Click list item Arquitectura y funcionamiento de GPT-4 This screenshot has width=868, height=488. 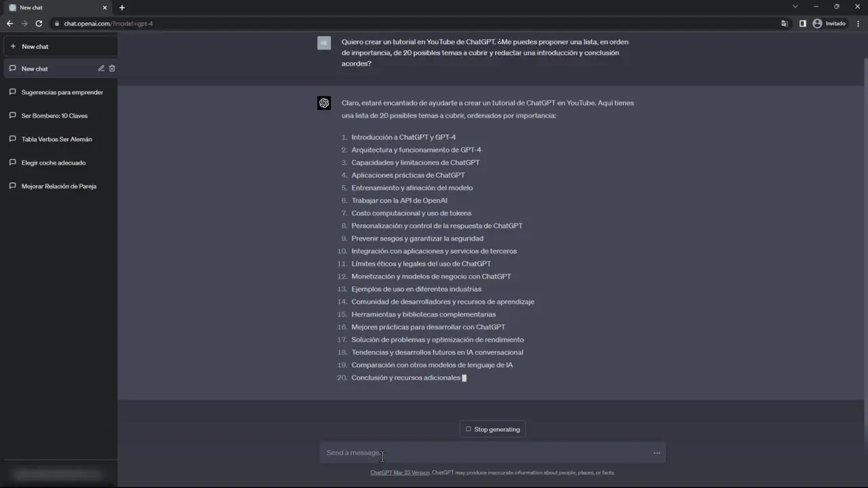[416, 150]
